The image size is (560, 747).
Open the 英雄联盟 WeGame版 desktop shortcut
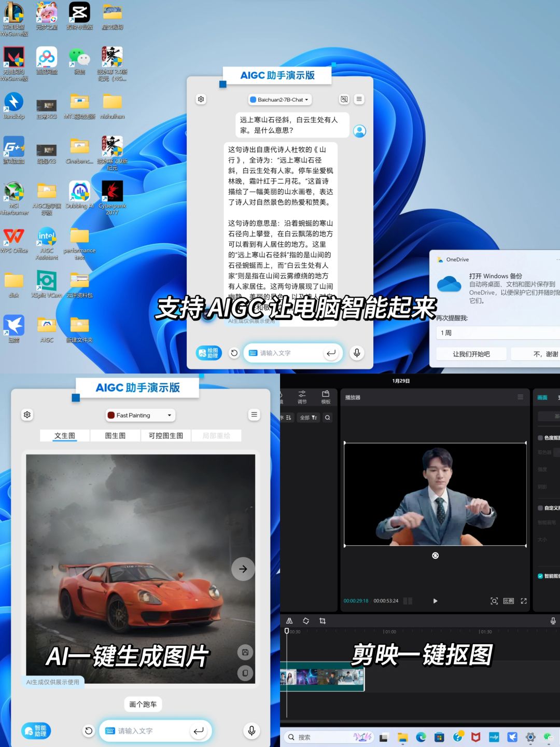pyautogui.click(x=14, y=19)
